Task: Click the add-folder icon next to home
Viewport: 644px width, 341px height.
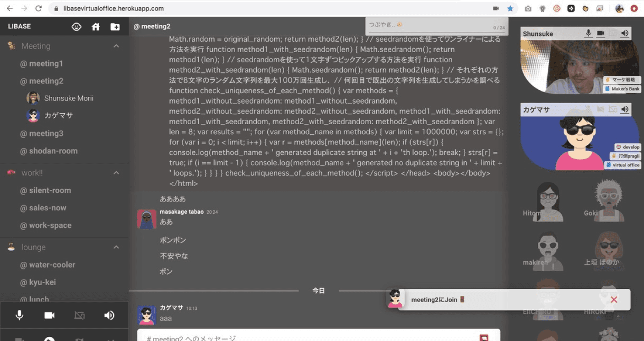Action: pyautogui.click(x=115, y=27)
